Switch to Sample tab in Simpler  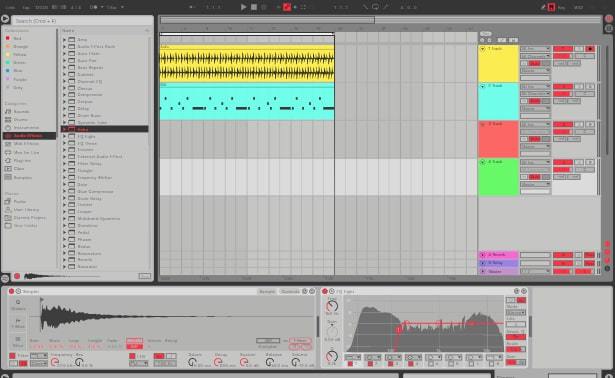[267, 291]
